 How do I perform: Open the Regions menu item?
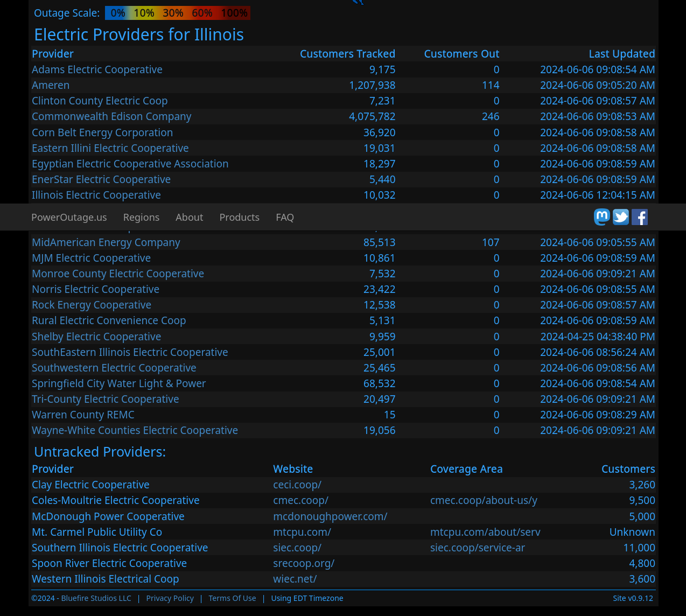[x=141, y=217]
